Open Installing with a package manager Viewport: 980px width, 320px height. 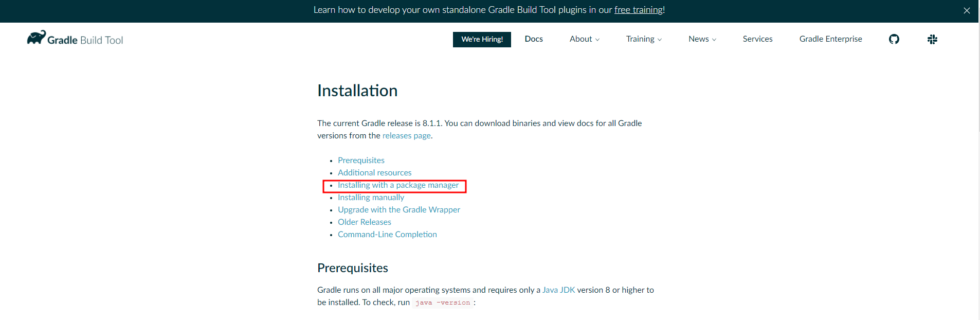pyautogui.click(x=398, y=185)
